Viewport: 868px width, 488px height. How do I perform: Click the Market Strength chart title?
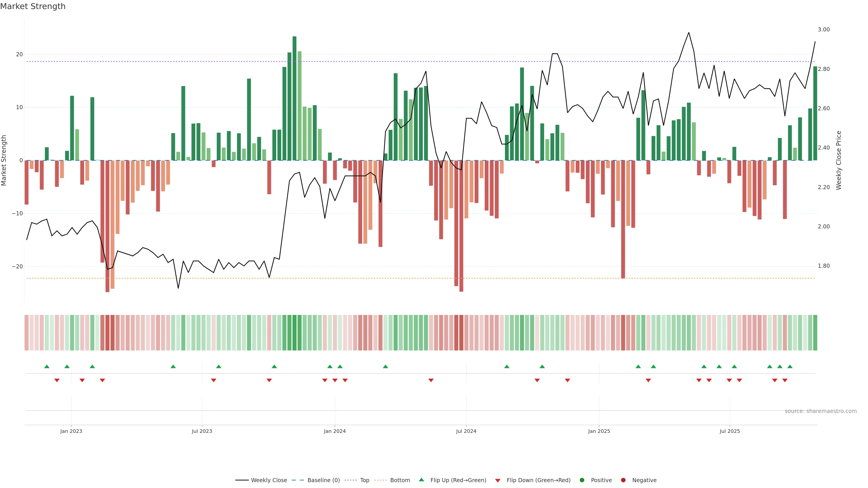click(33, 6)
